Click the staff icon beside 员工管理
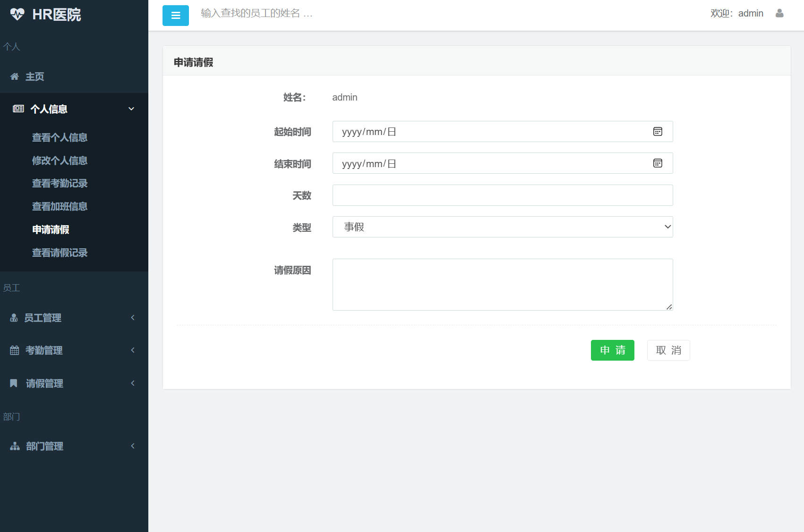The width and height of the screenshot is (804, 532). click(x=14, y=318)
